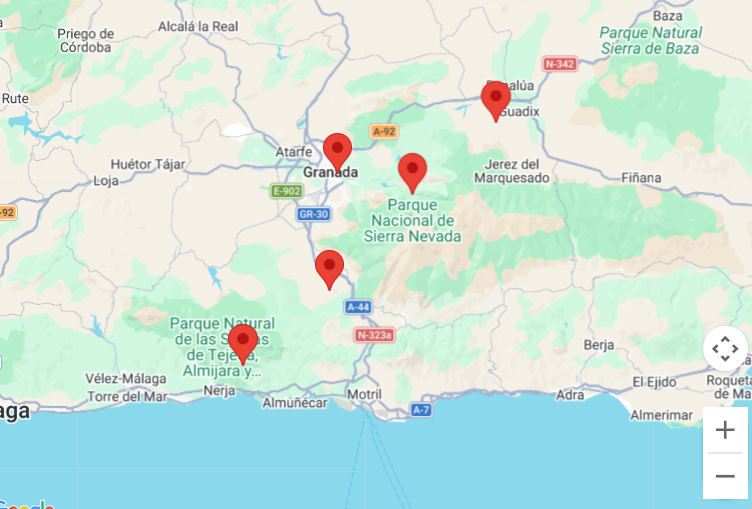Click the Google logo link
The height and width of the screenshot is (509, 752).
[26, 505]
